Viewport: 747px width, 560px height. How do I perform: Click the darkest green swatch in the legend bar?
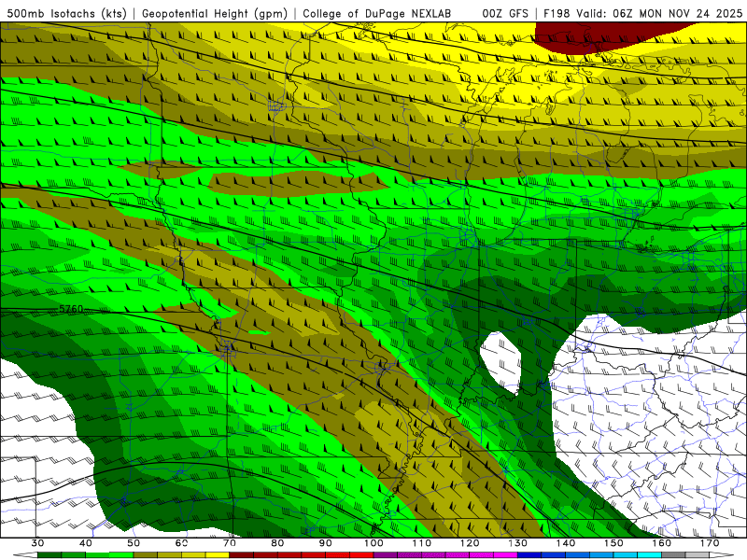coord(49,555)
